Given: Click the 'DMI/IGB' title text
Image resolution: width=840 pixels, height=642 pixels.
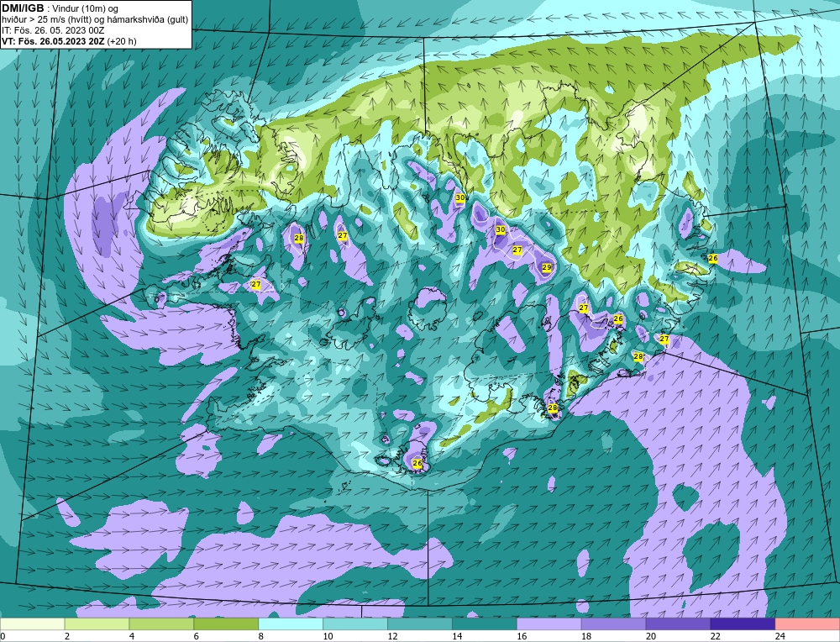Looking at the screenshot, I should (x=23, y=8).
